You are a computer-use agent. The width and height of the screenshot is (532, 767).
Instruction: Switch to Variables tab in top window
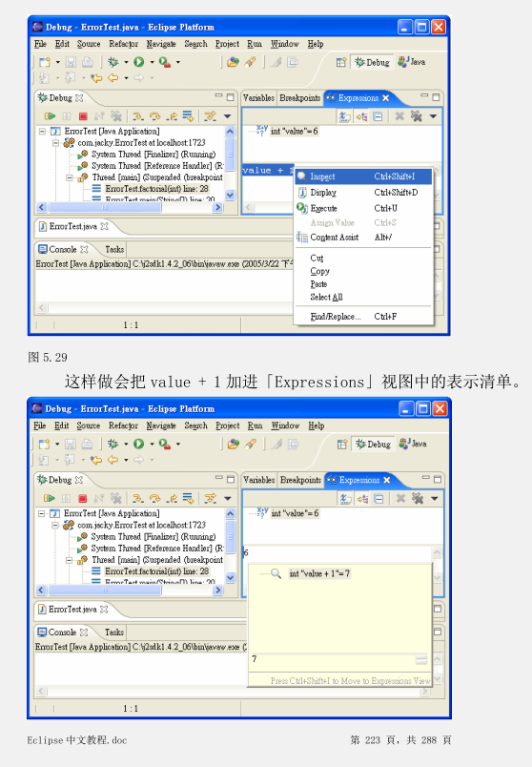tap(258, 98)
